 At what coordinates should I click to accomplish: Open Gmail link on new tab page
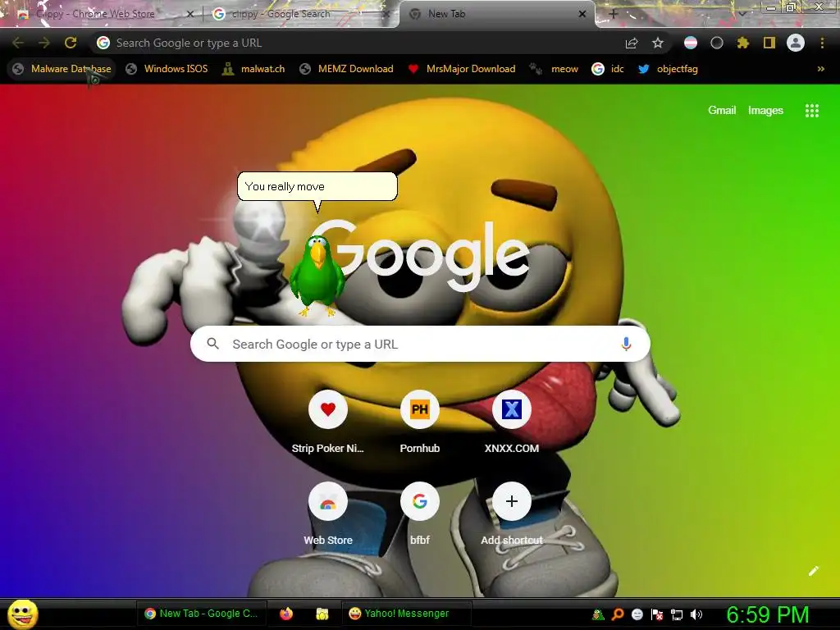[722, 111]
